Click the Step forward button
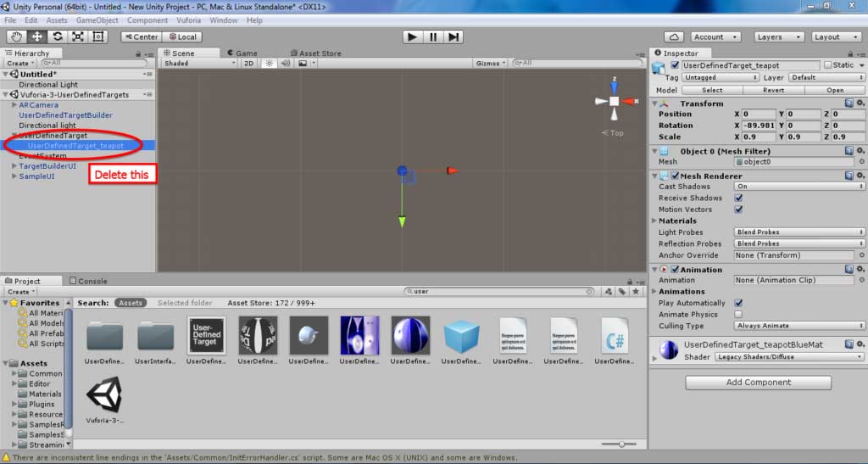The width and height of the screenshot is (868, 464). point(453,37)
